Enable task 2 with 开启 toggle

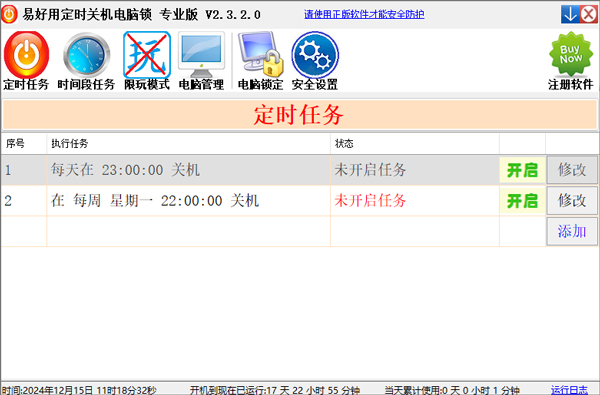[522, 201]
